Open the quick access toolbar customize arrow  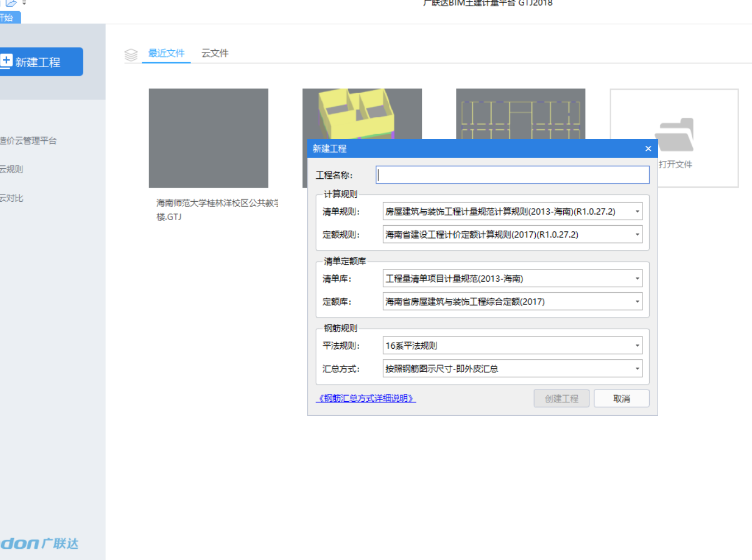click(x=24, y=3)
